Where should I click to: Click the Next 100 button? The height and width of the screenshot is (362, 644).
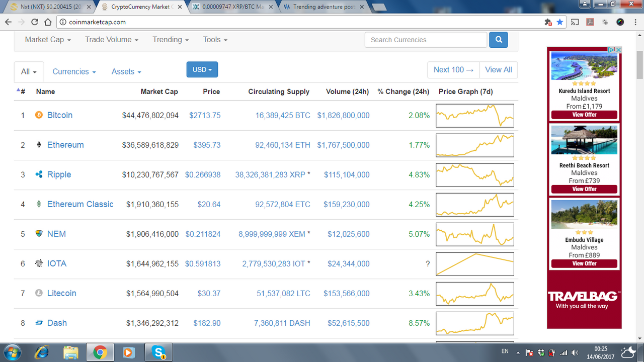[x=453, y=70]
